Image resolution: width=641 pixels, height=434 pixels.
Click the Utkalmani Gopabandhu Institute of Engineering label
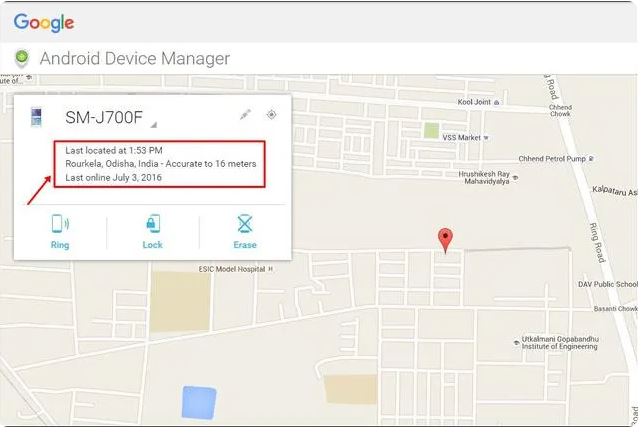point(560,343)
